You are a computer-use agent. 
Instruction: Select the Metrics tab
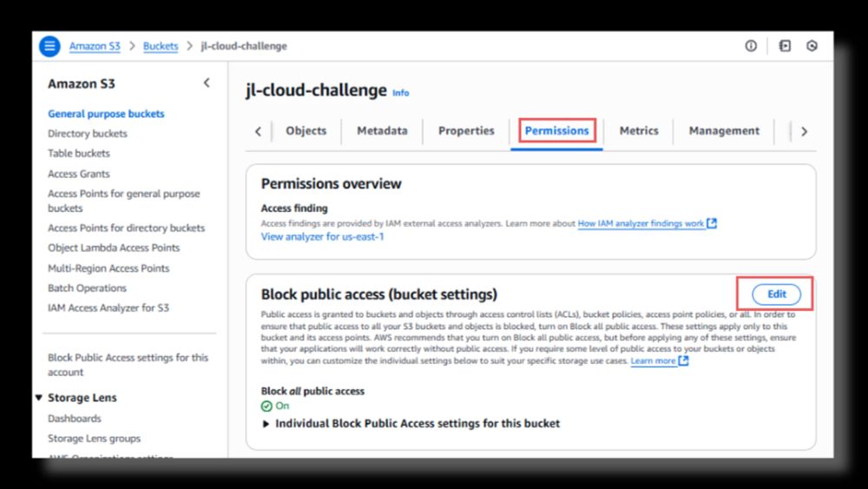click(x=639, y=131)
